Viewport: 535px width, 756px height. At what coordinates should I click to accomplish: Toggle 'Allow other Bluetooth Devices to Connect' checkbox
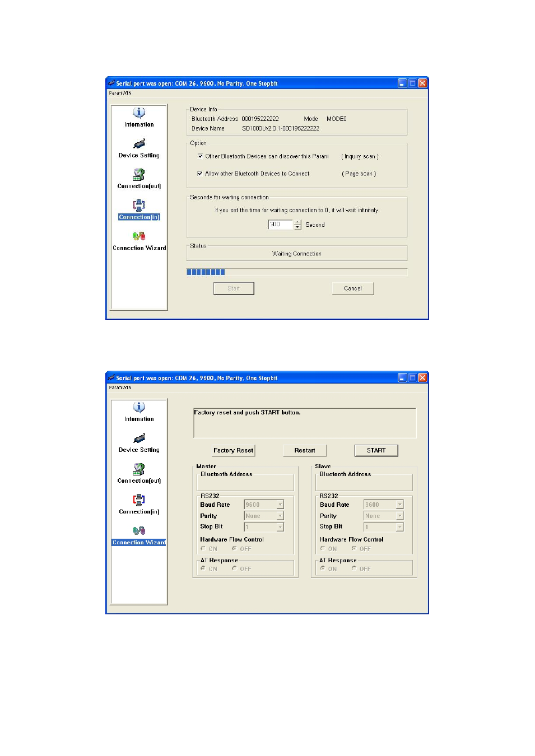pos(200,174)
